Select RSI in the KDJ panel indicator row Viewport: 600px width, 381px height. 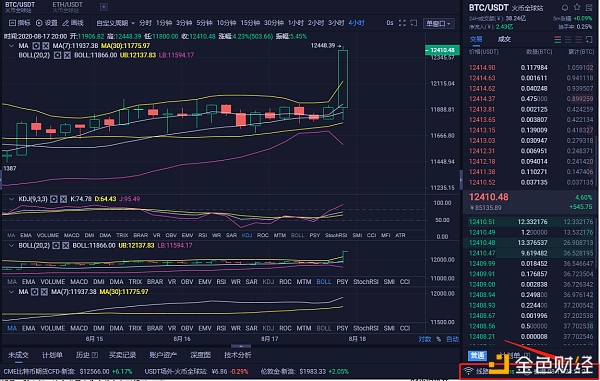coord(202,235)
